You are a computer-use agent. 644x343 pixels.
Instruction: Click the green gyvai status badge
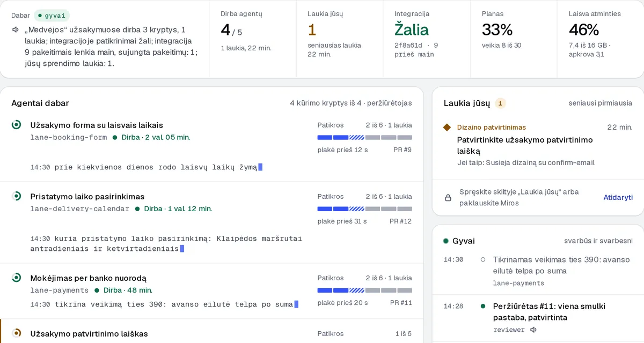[52, 16]
